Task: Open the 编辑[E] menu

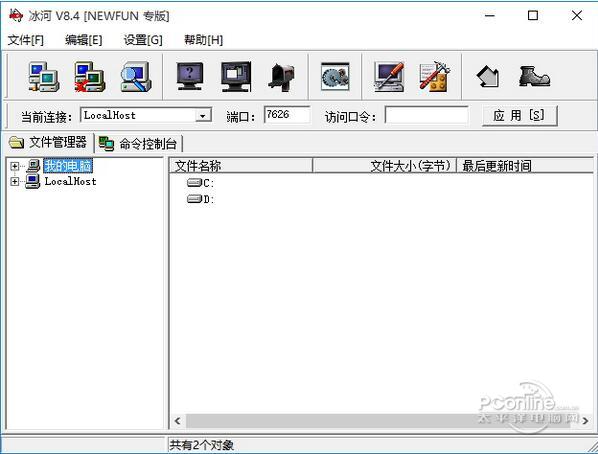Action: [84, 40]
